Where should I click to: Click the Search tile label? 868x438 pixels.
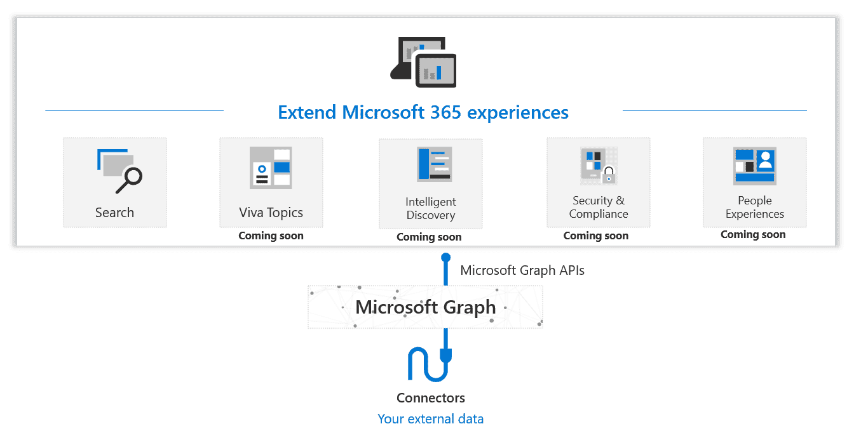click(x=114, y=213)
